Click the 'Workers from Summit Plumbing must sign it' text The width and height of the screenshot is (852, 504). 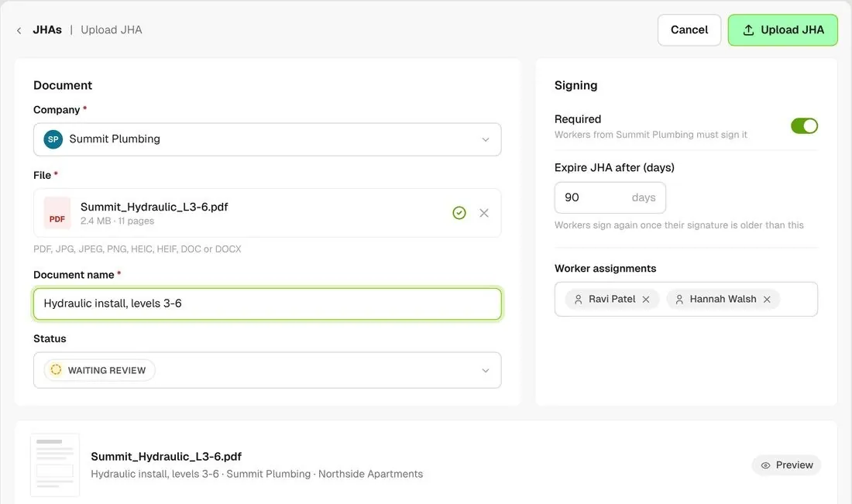(x=651, y=135)
